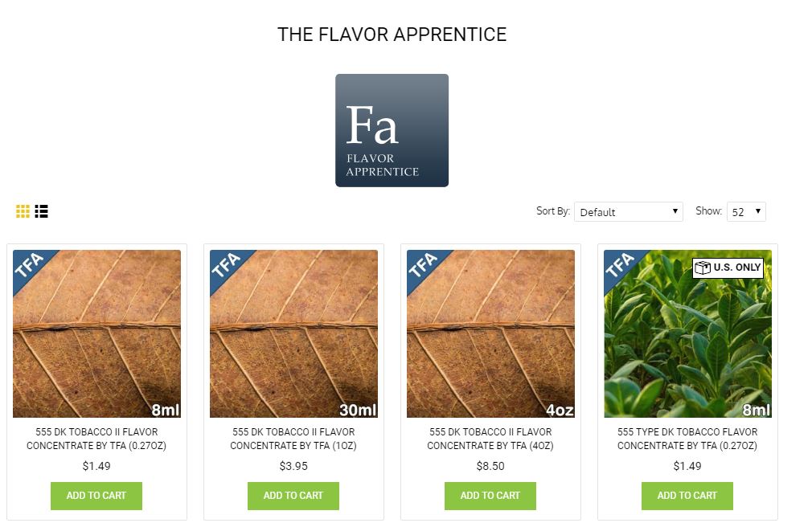Open the Sort By Default dropdown
Screen dimensions: 812x527
pos(629,212)
